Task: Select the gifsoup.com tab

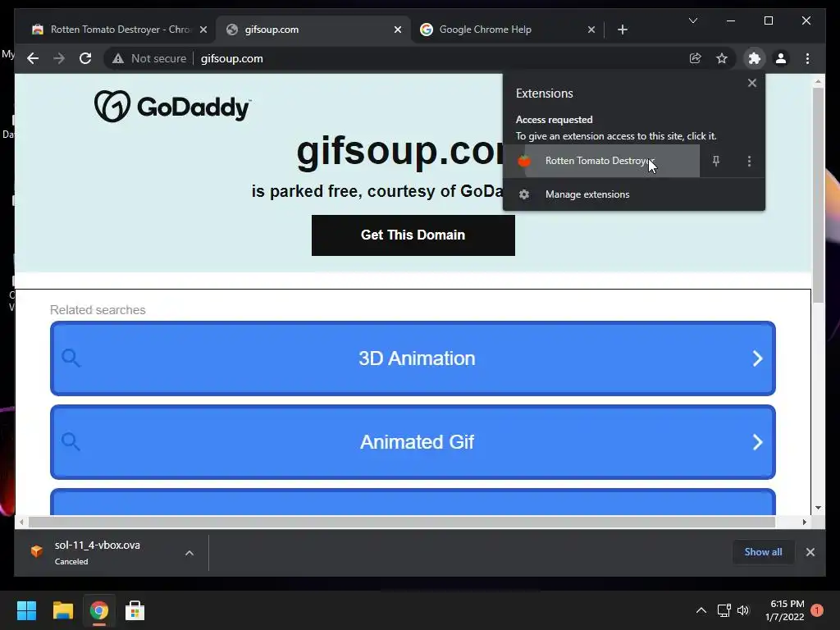Action: (313, 30)
